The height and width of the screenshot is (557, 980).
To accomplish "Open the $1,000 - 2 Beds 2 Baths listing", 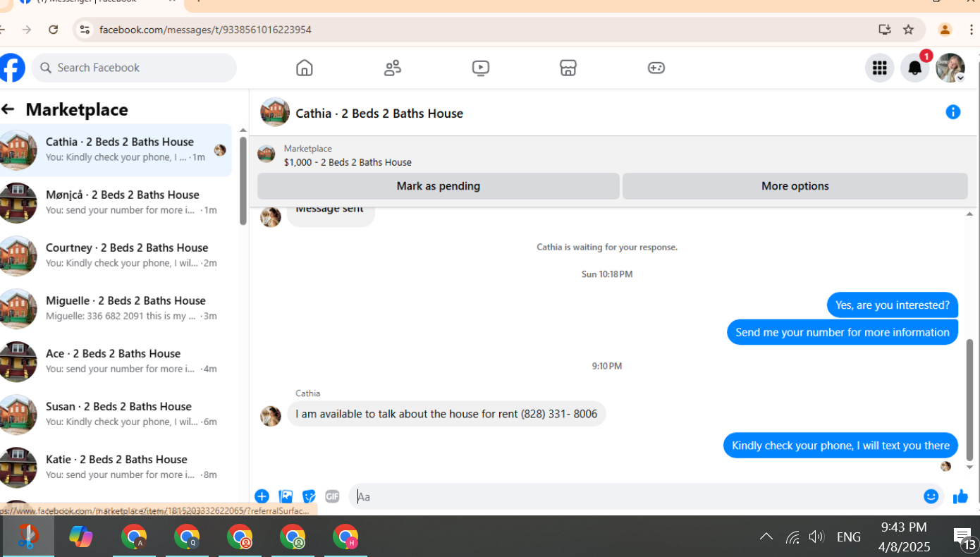I will [348, 162].
